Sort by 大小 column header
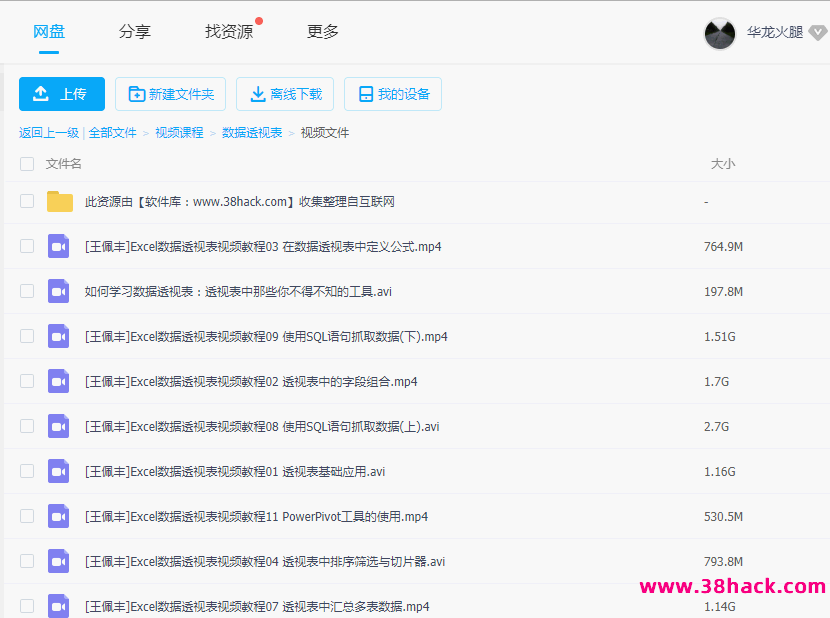Viewport: 830px width, 618px height. pos(723,164)
